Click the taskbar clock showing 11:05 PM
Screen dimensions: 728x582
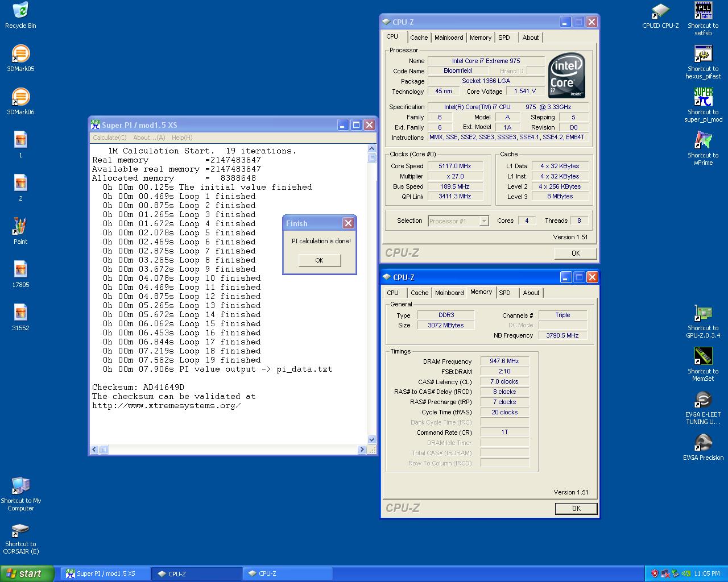707,573
